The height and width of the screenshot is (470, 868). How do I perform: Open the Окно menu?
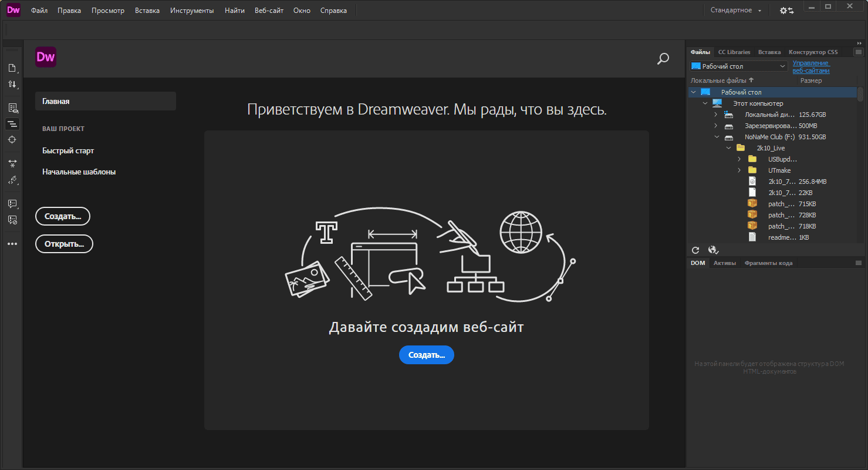click(x=302, y=11)
